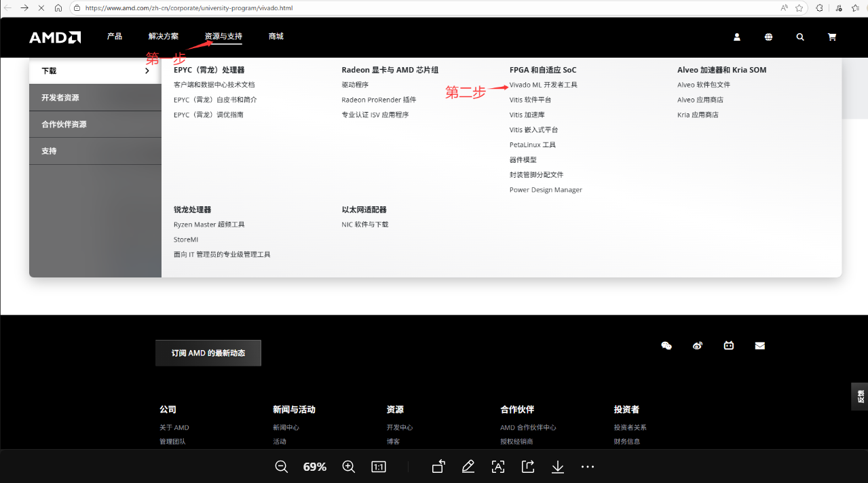Image resolution: width=868 pixels, height=483 pixels.
Task: Open Radeon ProRender 插件 link
Action: click(x=379, y=100)
